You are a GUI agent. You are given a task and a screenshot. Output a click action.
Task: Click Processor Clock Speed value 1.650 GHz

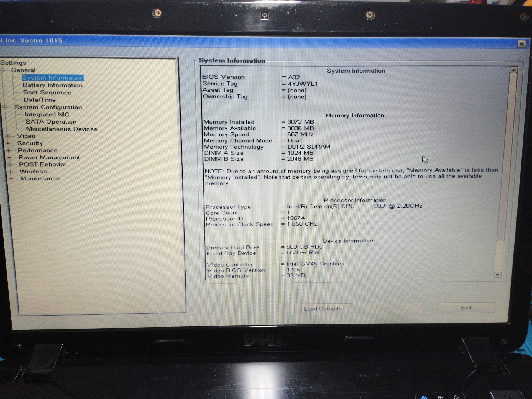302,224
